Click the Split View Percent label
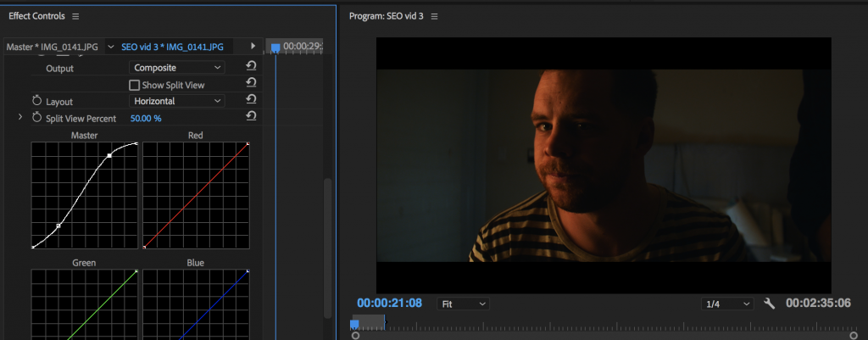The image size is (868, 340). click(x=81, y=119)
